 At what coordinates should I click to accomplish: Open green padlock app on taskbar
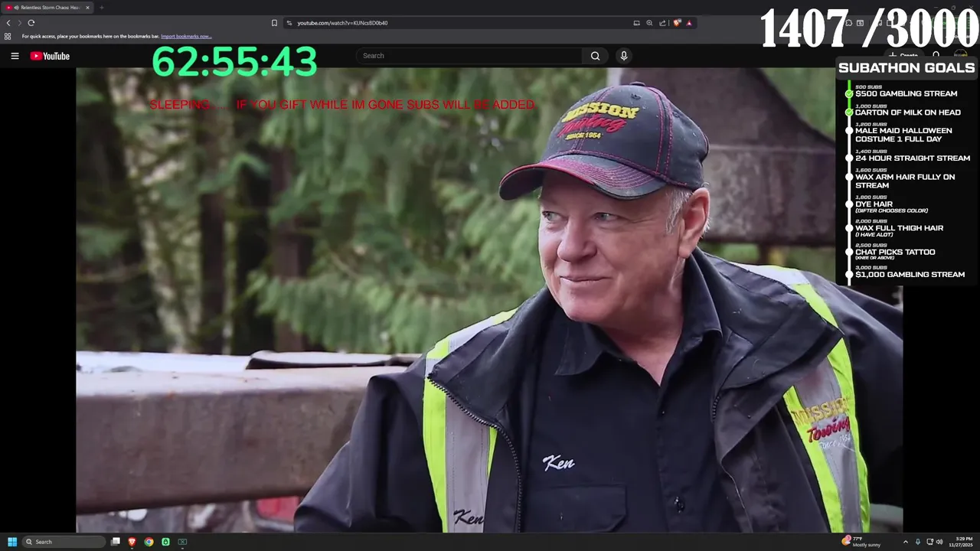165,542
